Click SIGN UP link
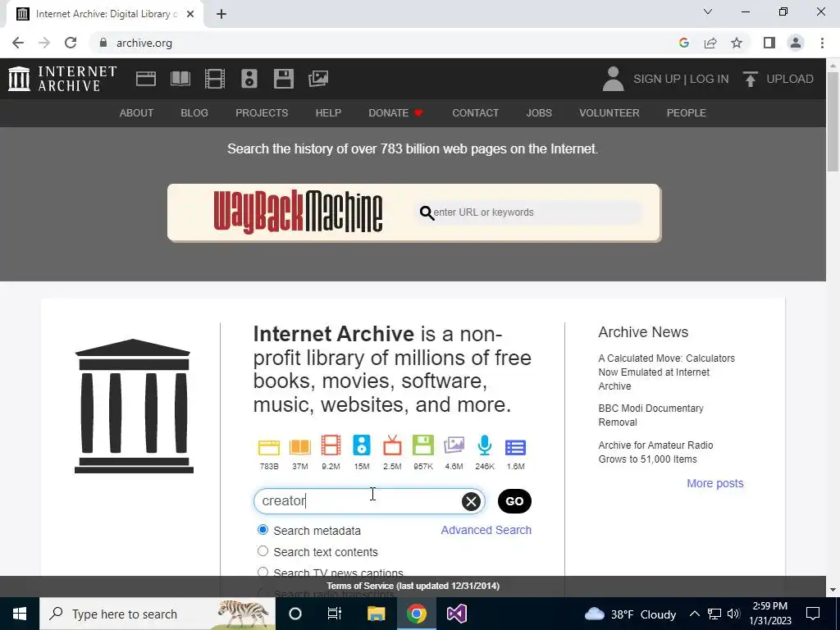The width and height of the screenshot is (840, 630). (x=656, y=79)
